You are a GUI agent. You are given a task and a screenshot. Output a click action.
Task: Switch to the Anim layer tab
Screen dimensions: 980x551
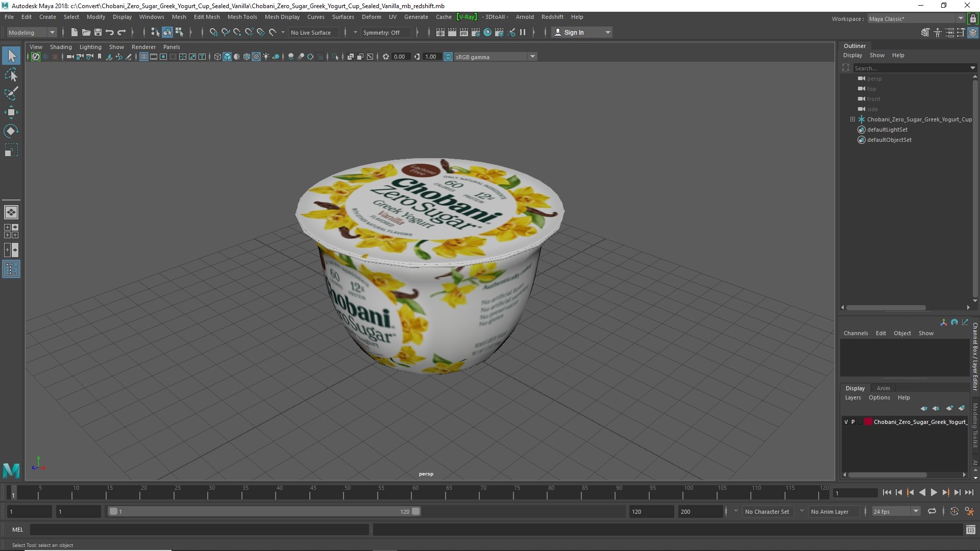pyautogui.click(x=883, y=388)
